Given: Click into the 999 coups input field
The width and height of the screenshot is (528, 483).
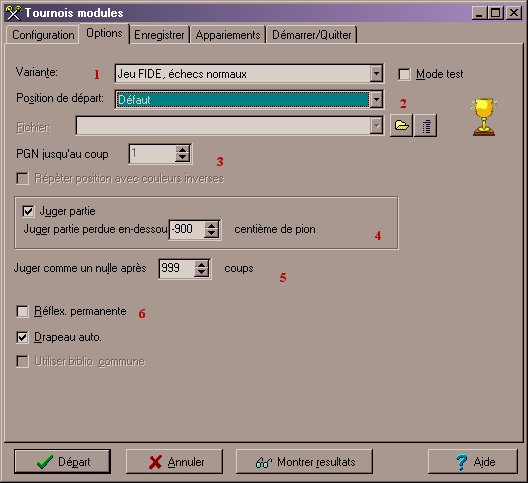Looking at the screenshot, I should point(177,268).
